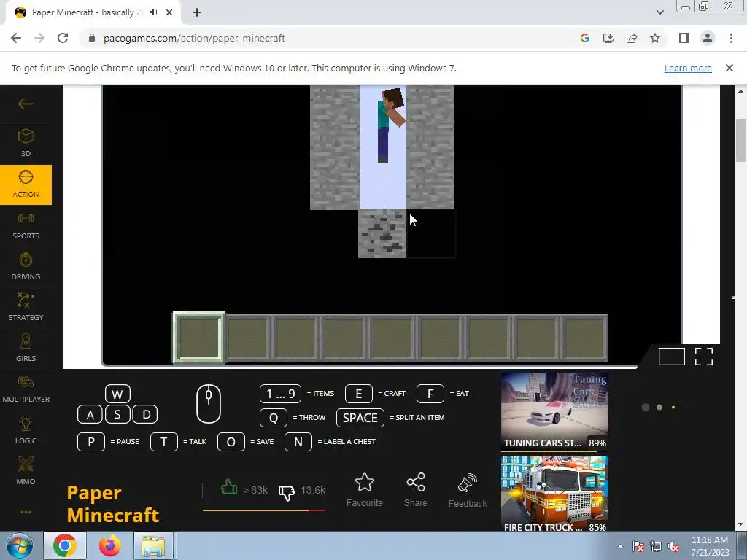Enter fullscreen game mode

pos(704,356)
